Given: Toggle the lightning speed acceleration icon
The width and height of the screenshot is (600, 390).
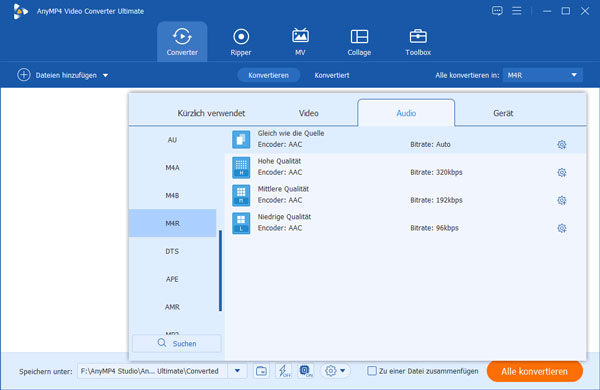Looking at the screenshot, I should 284,371.
